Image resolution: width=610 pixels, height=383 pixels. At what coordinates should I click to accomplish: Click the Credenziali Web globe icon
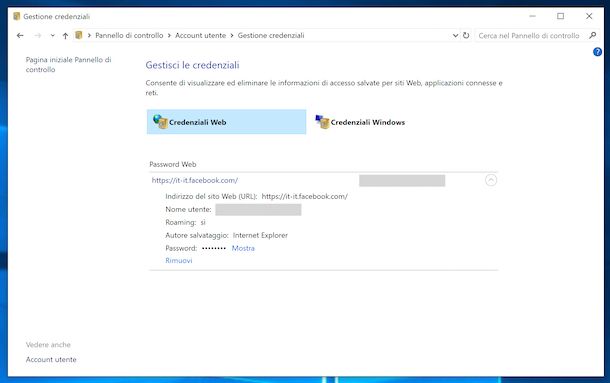[x=160, y=121]
